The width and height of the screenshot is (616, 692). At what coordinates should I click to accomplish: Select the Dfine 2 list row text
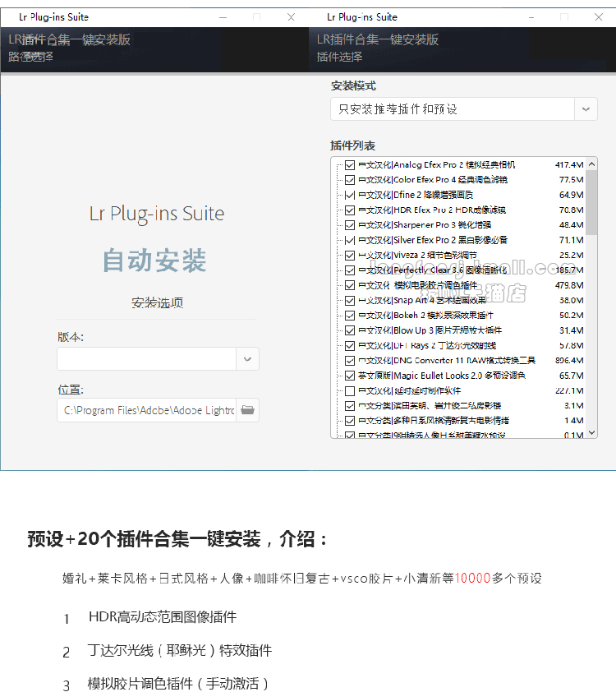pyautogui.click(x=416, y=195)
